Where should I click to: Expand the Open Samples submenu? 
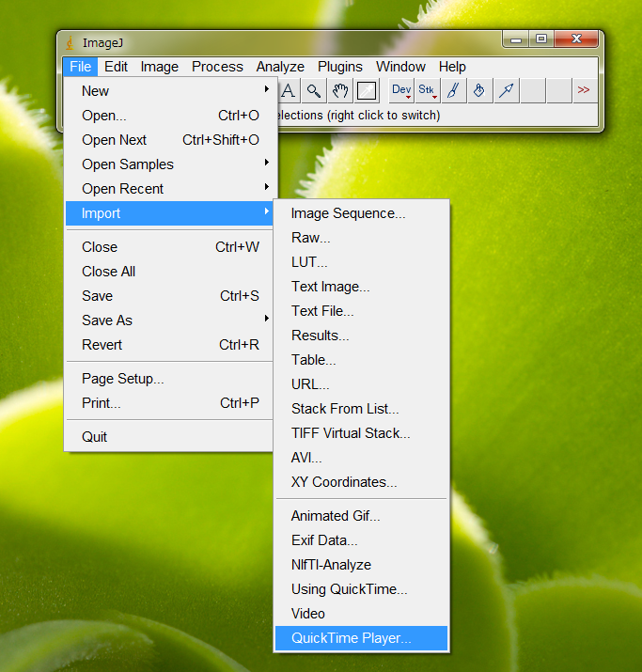pos(169,164)
